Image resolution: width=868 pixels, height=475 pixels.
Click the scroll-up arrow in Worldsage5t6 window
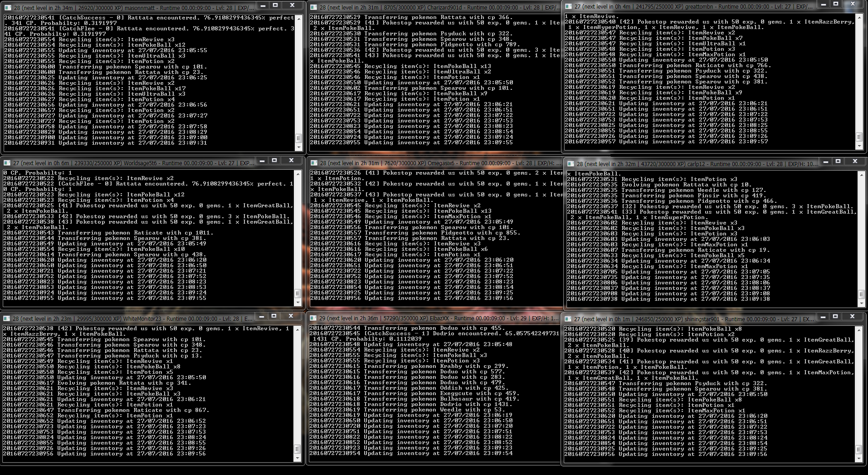(x=298, y=174)
